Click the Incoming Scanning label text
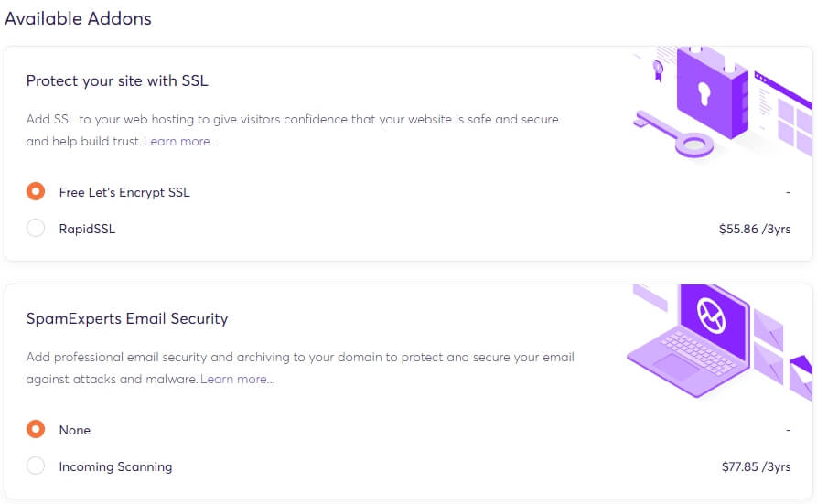Image resolution: width=817 pixels, height=504 pixels. 115,466
